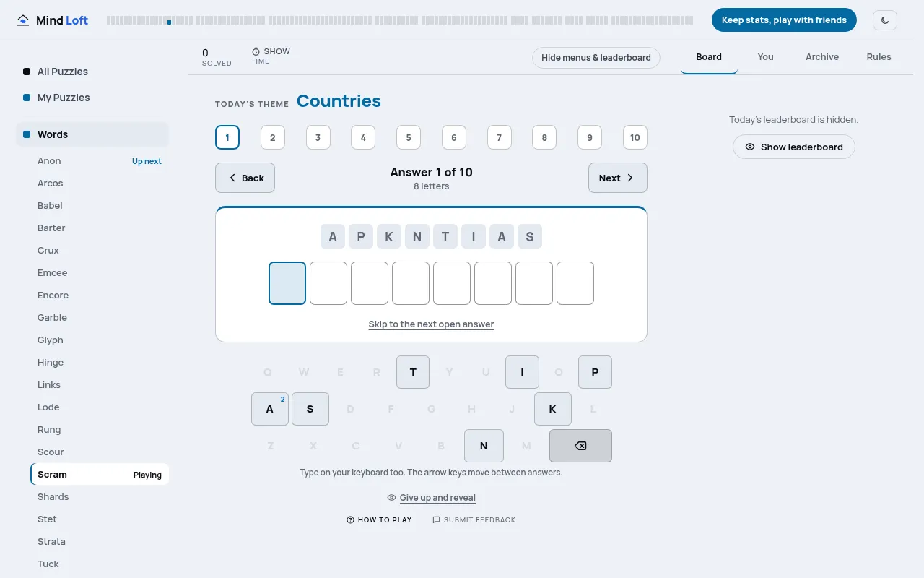
Task: Open the Rules tab
Action: point(879,57)
